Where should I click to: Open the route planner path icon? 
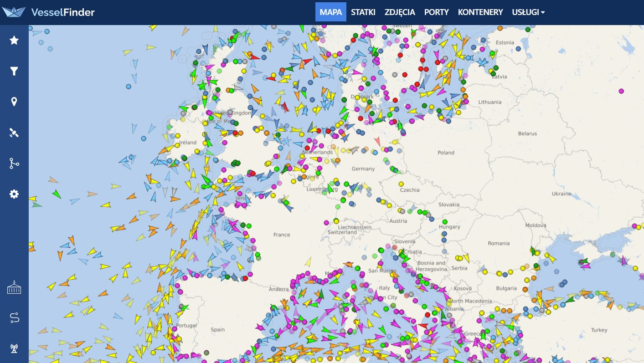[x=14, y=318]
